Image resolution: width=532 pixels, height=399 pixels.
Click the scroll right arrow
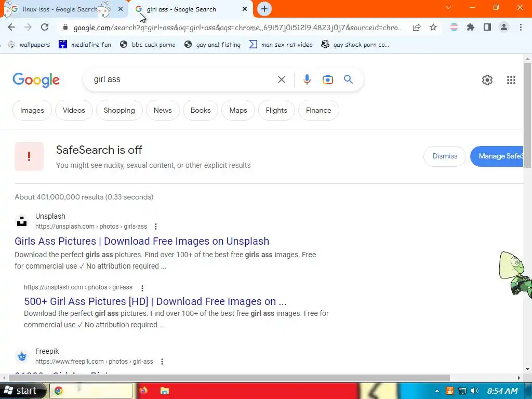click(519, 378)
